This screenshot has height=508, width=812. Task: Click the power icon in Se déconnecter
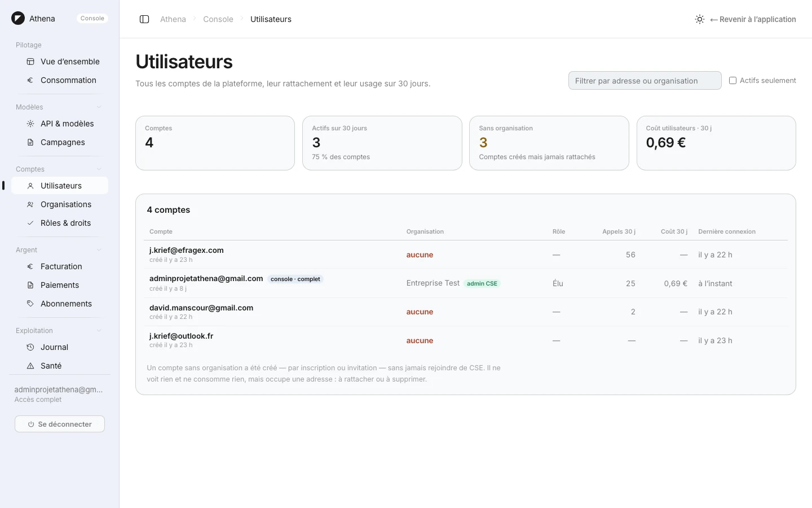pyautogui.click(x=31, y=424)
